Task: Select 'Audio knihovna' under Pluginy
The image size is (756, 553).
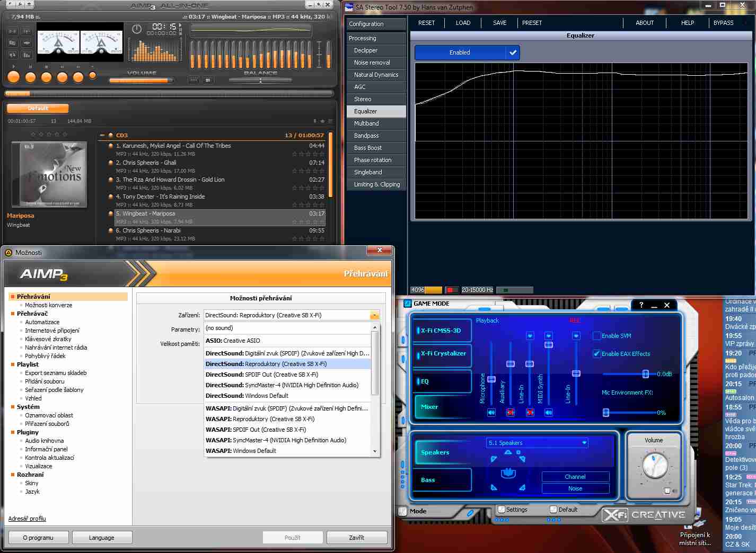Action: pos(45,441)
